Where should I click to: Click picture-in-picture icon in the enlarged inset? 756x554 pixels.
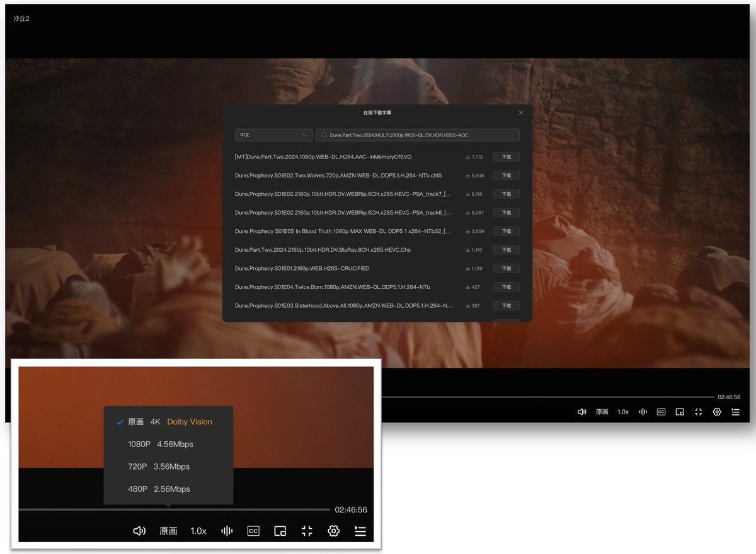pos(280,531)
